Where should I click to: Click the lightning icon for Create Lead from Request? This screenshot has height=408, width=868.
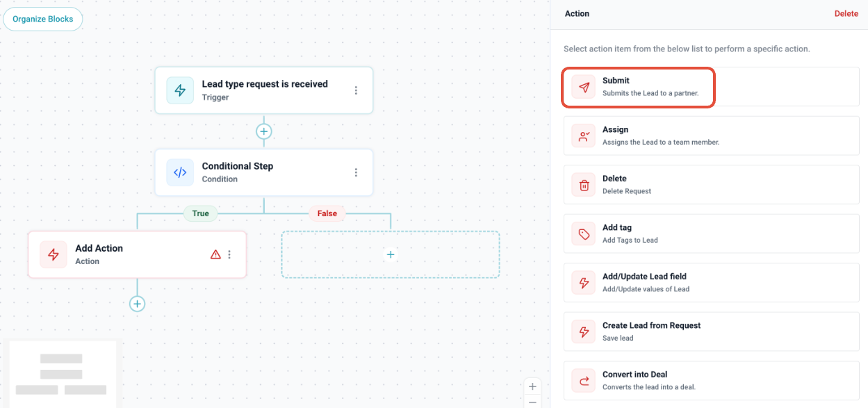coord(584,332)
